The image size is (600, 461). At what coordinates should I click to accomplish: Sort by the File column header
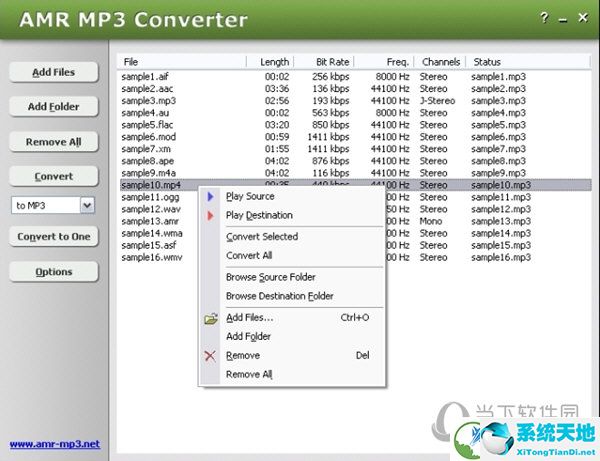pos(182,62)
